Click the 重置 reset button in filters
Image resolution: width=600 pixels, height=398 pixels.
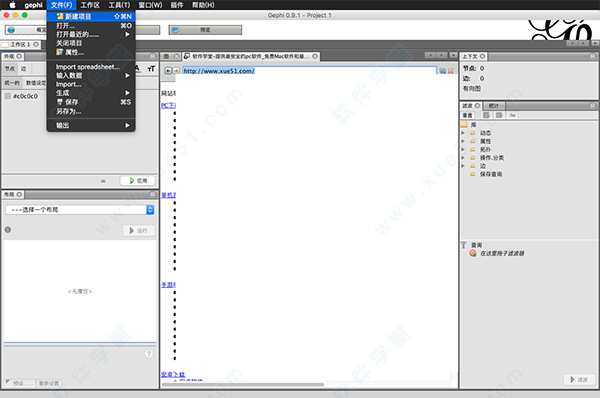[x=468, y=115]
